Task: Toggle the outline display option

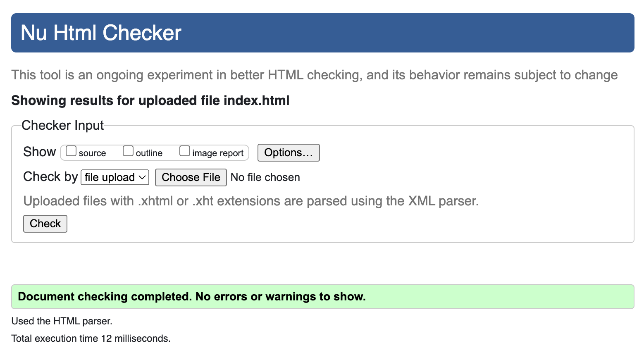Action: coord(128,151)
